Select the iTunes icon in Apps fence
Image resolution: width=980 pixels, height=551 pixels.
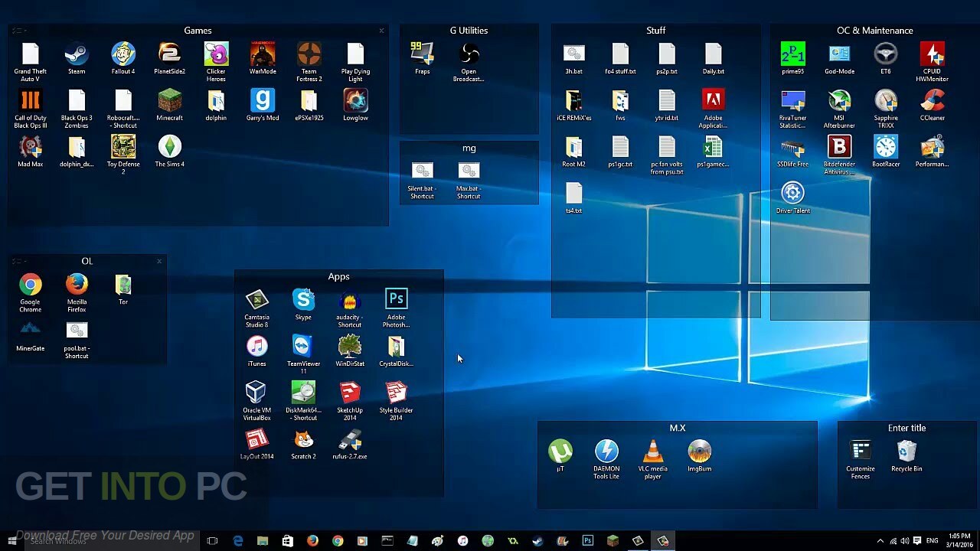256,351
